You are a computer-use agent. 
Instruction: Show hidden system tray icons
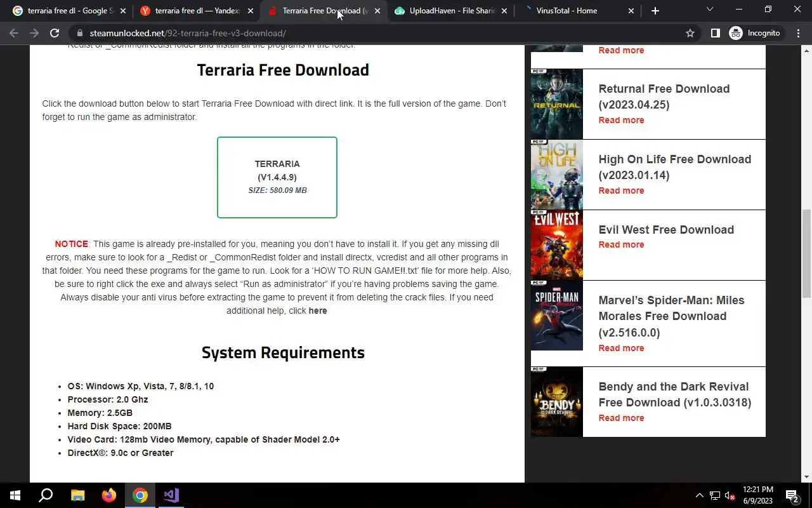(700, 495)
